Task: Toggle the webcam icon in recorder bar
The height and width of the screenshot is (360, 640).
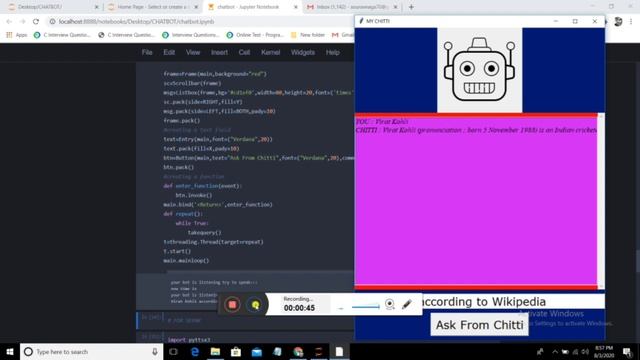Action: pos(390,304)
